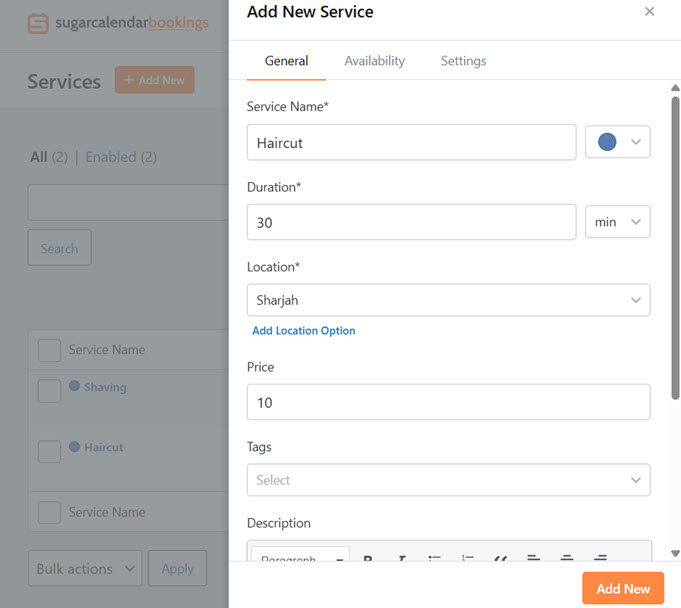Open the Bulk actions dropdown
Image resolution: width=681 pixels, height=608 pixels.
tap(85, 568)
